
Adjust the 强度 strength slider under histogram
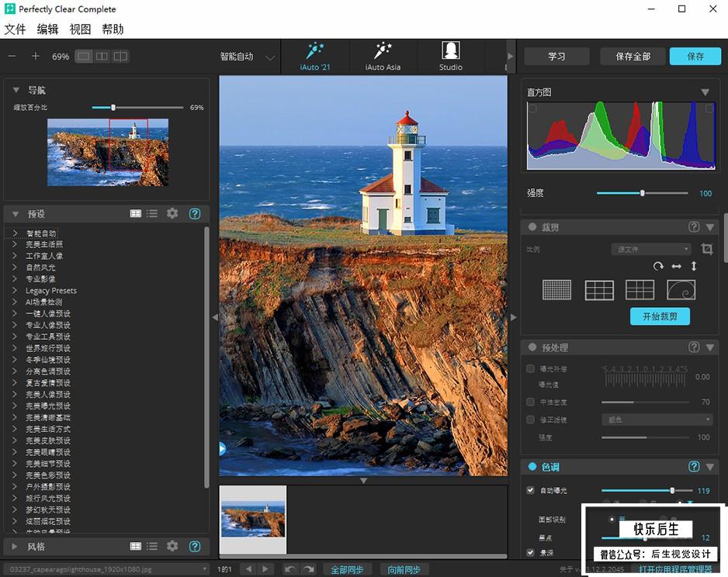point(642,193)
